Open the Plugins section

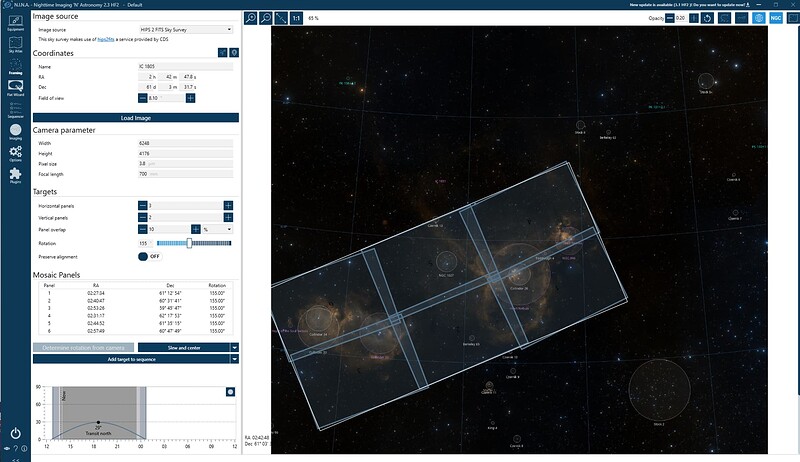[15, 176]
